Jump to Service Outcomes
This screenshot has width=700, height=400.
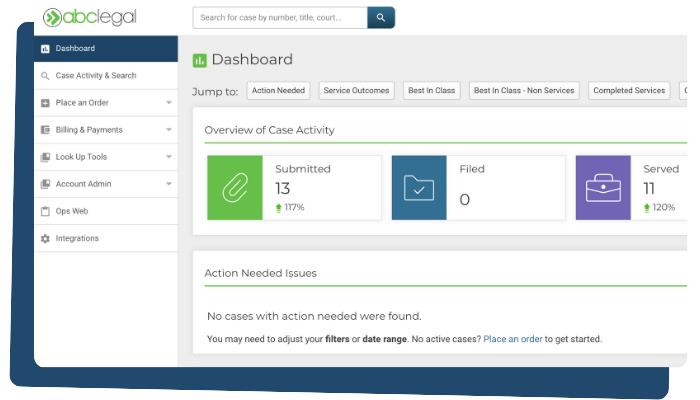356,91
